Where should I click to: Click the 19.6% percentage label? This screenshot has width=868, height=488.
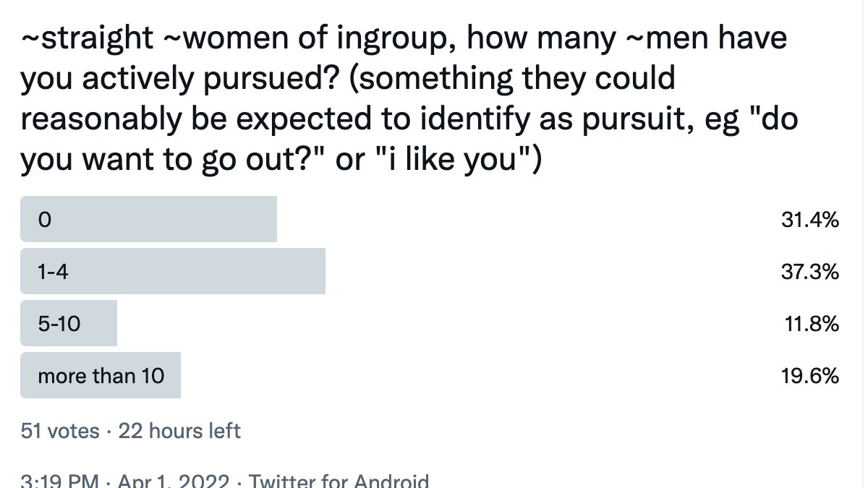tap(811, 376)
